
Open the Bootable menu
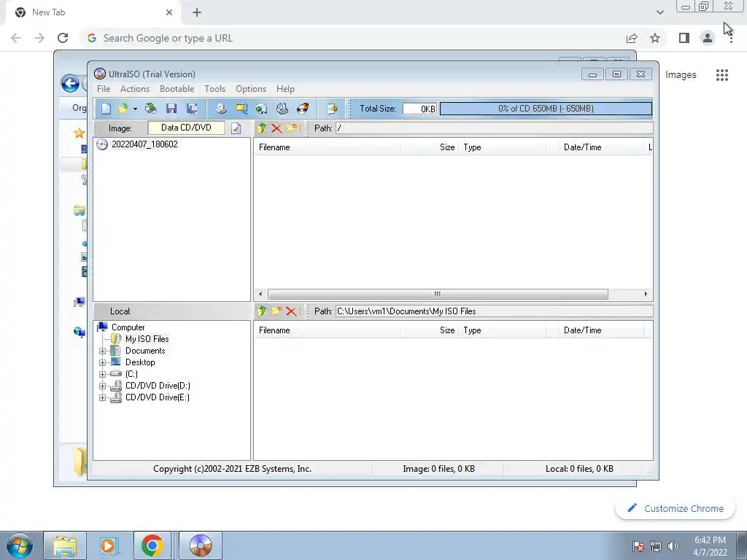177,89
